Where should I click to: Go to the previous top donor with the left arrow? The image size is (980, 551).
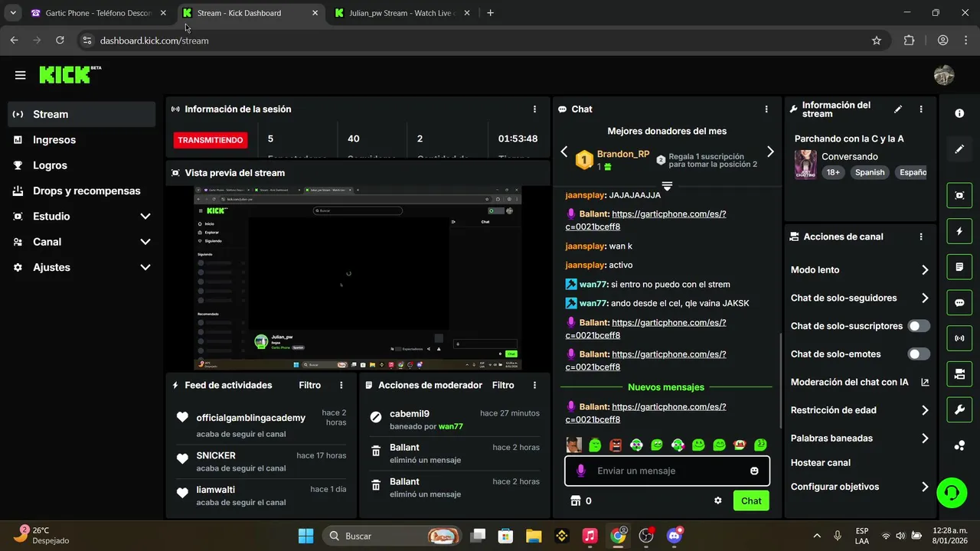click(x=564, y=152)
